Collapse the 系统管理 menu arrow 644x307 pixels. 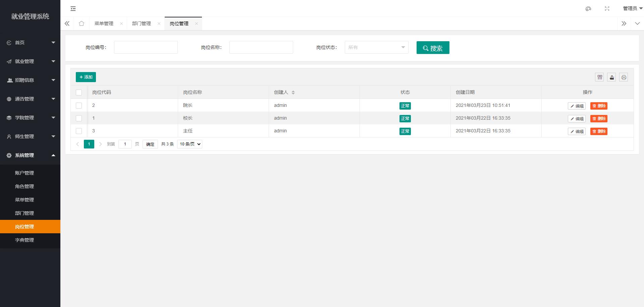53,155
